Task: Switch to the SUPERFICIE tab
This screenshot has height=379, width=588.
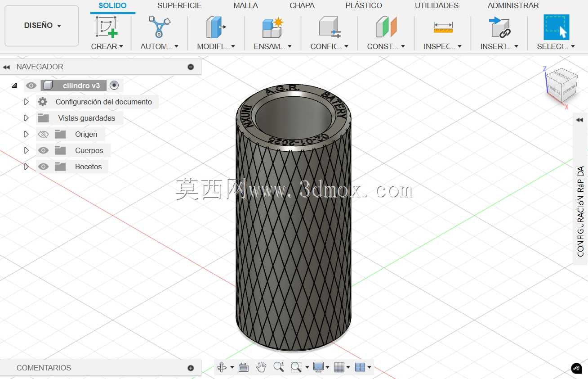Action: 179,6
